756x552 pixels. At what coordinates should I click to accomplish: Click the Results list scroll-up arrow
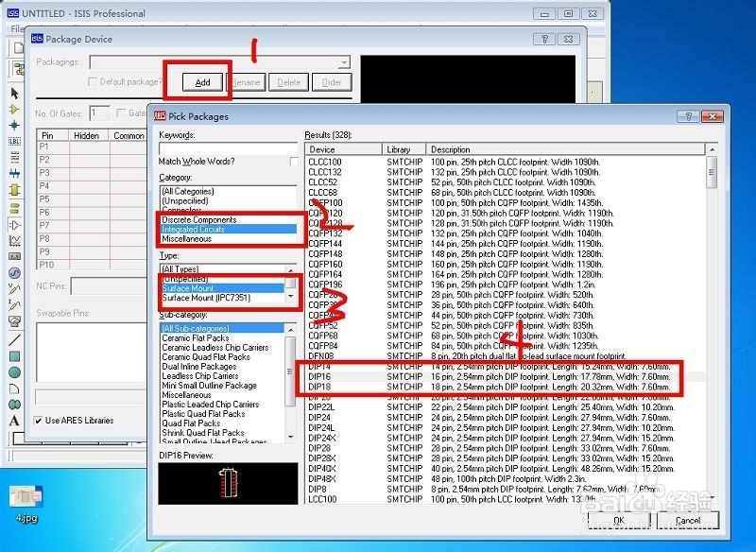pyautogui.click(x=712, y=150)
